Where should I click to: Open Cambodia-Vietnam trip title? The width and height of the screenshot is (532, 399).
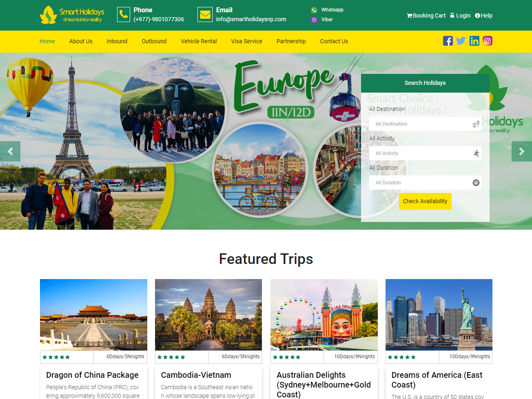(x=196, y=375)
